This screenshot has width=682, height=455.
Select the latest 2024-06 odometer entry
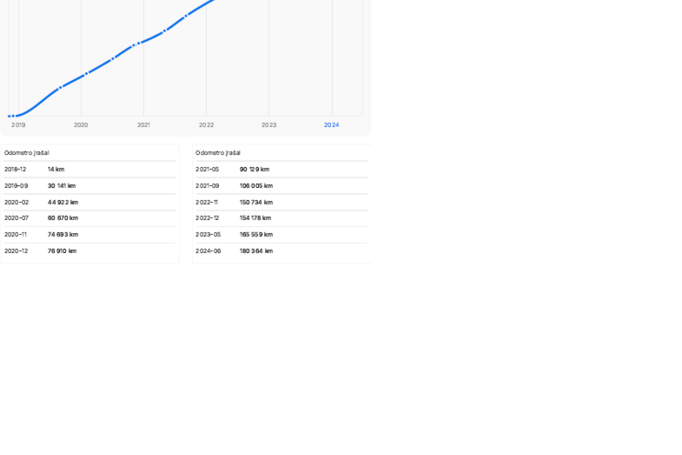click(281, 251)
